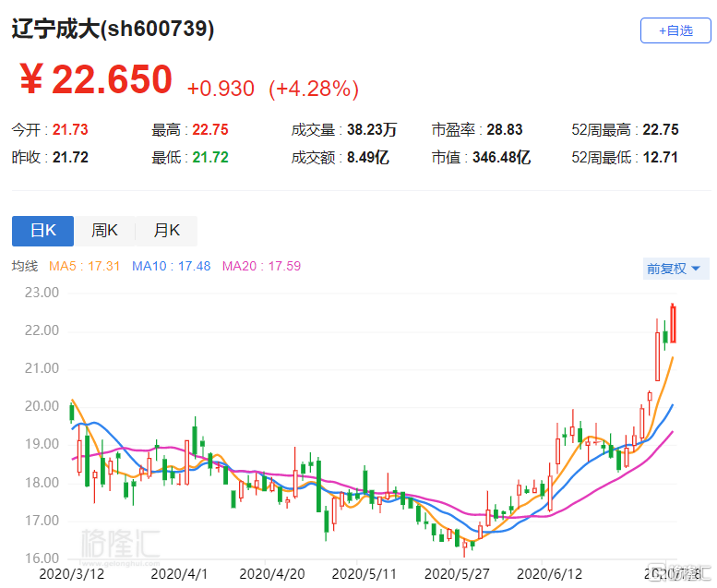Add stock via +自选 button
The height and width of the screenshot is (588, 717).
[x=675, y=30]
